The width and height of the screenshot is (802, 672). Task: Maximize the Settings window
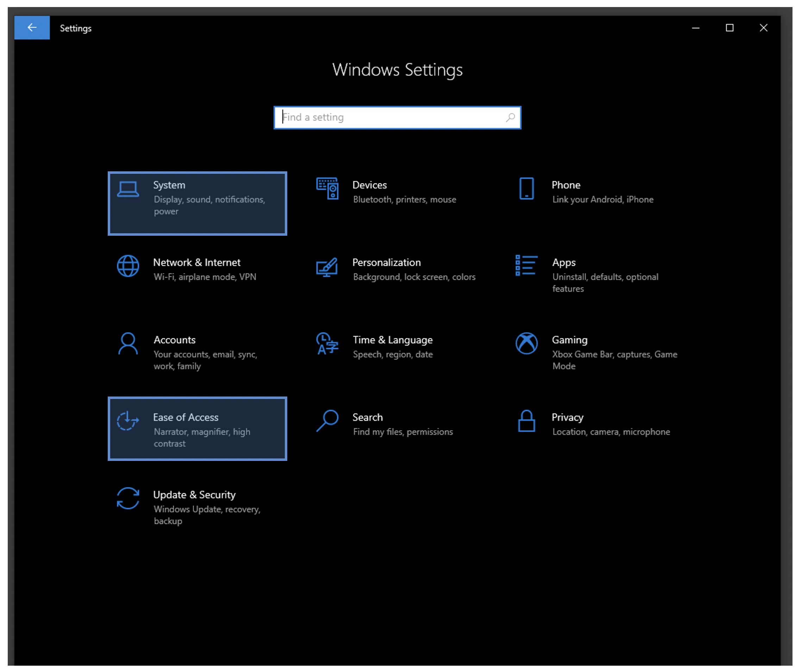(729, 28)
